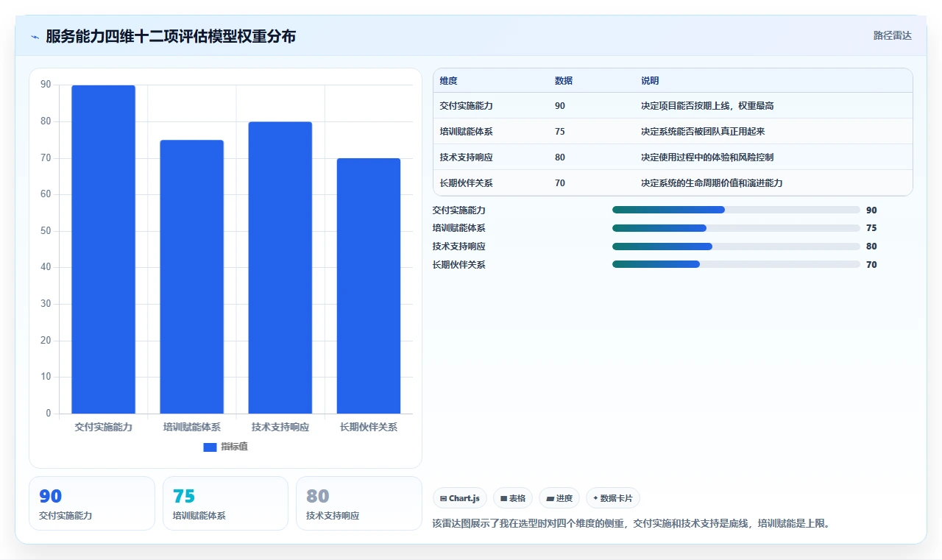Screen dimensions: 942x560
Task: Click the icon in the 表格 tag
Action: [503, 499]
